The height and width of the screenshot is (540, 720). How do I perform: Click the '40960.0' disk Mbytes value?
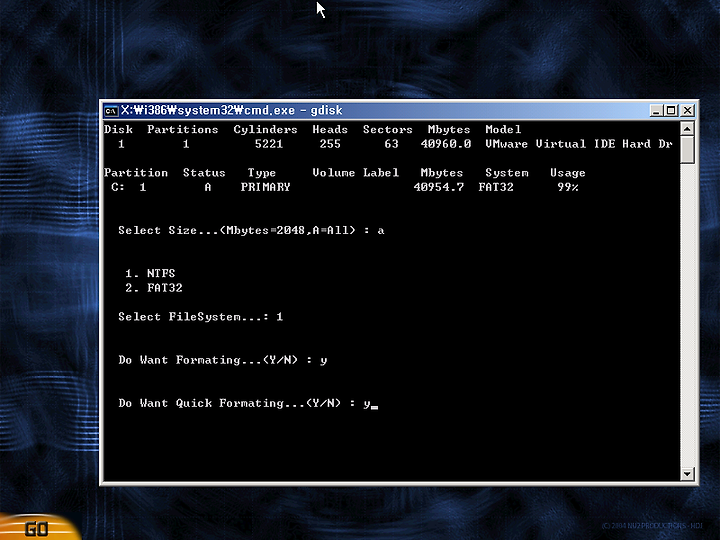[446, 144]
